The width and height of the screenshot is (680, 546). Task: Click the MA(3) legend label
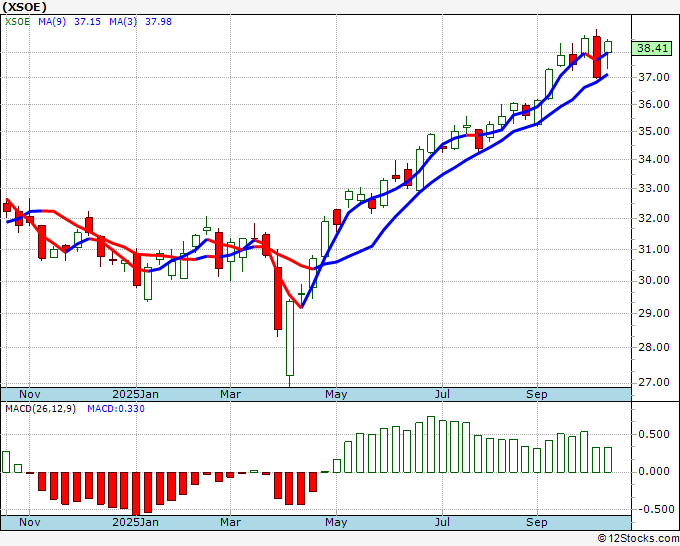[x=123, y=22]
